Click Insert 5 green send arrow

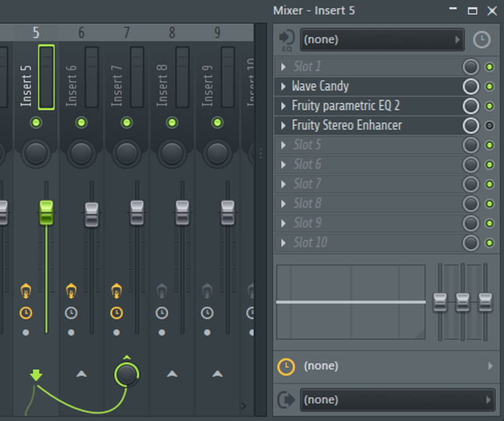click(x=36, y=375)
